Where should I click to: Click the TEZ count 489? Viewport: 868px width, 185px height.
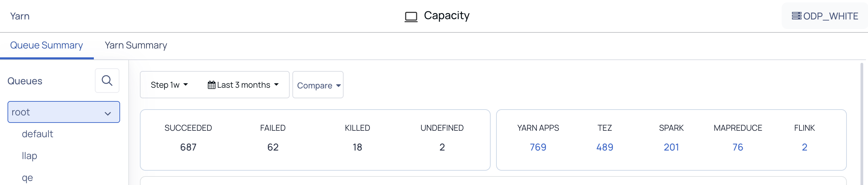coord(605,147)
